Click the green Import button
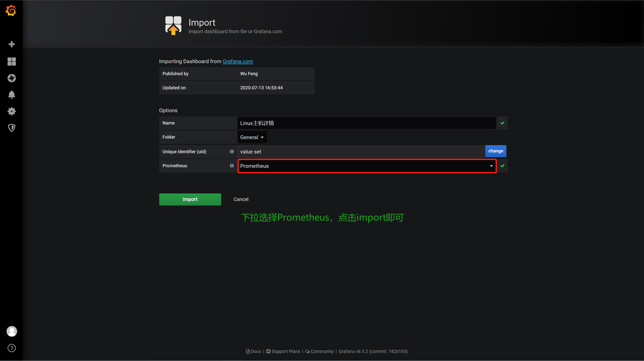 [190, 199]
